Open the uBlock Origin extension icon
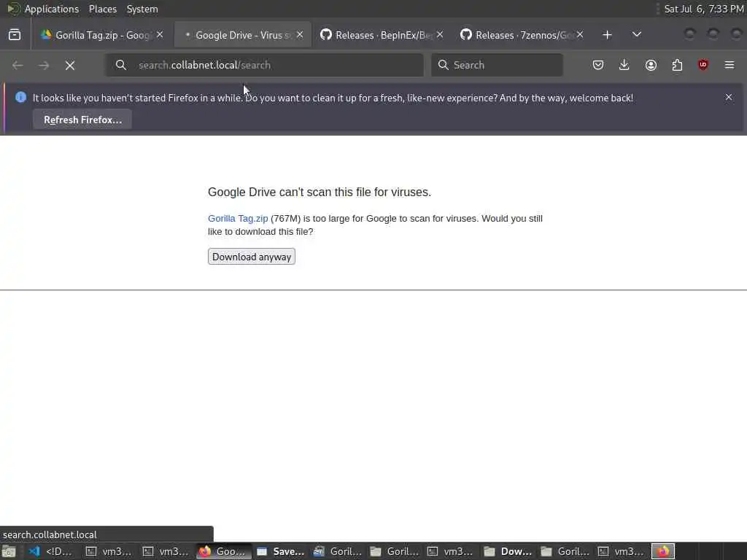 pyautogui.click(x=703, y=65)
